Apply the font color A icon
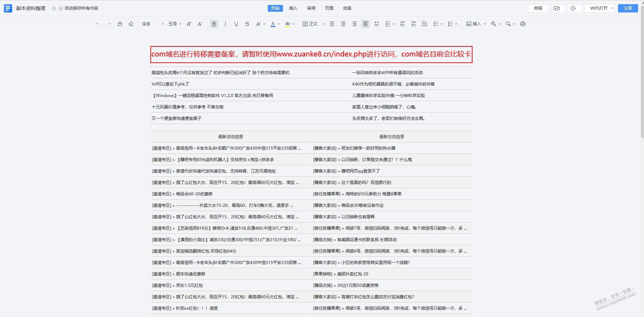 (x=273, y=24)
